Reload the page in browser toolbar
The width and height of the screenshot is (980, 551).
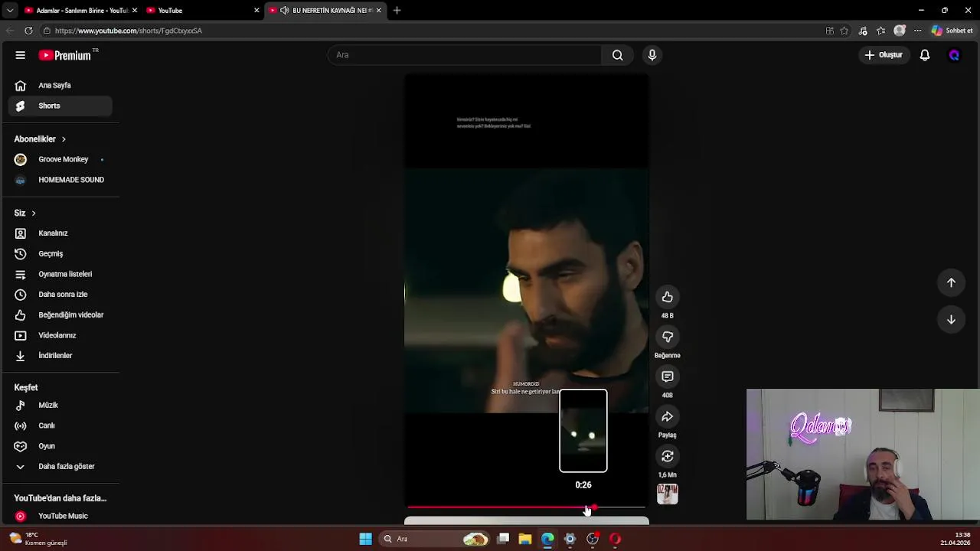pyautogui.click(x=28, y=31)
